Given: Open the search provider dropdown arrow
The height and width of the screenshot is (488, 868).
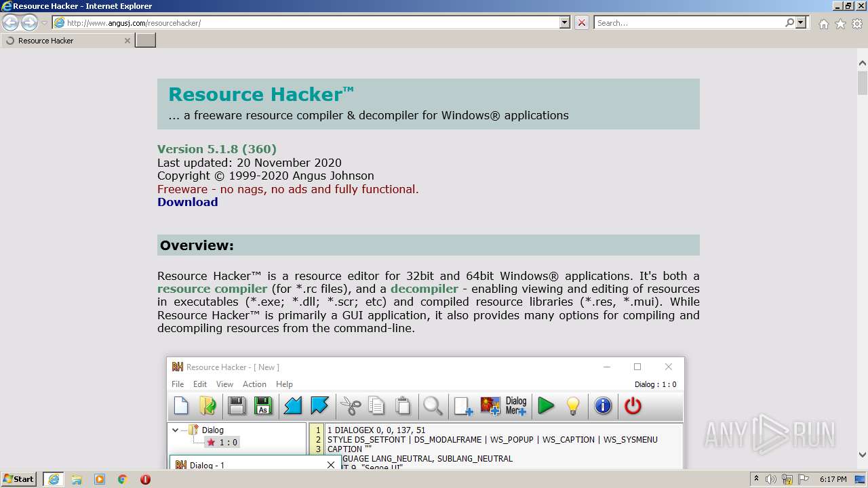Looking at the screenshot, I should (x=802, y=22).
